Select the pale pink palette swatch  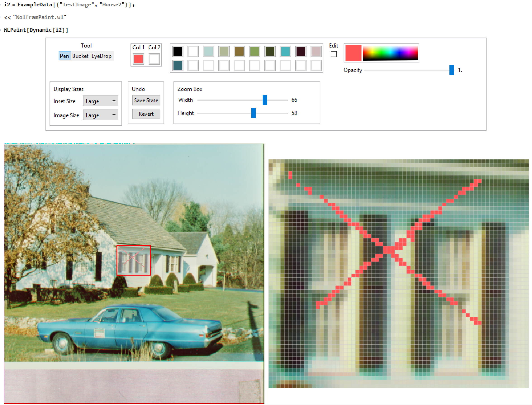(x=316, y=51)
